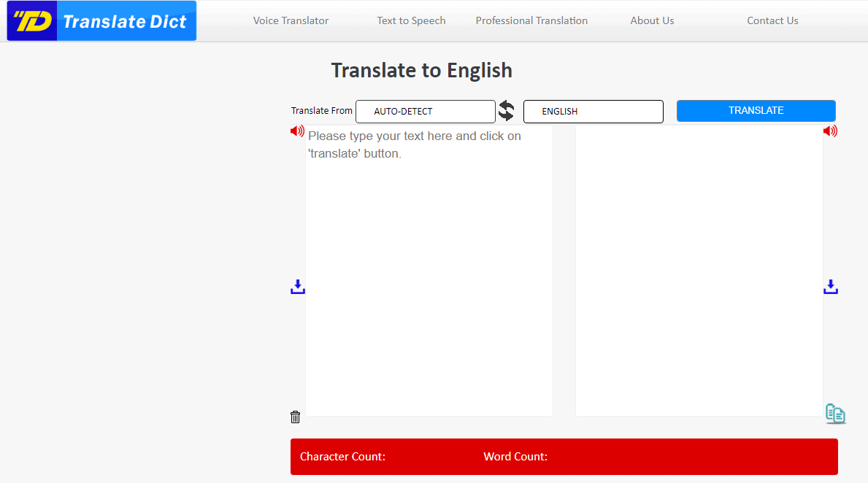Navigate to Professional Translation
Image resolution: width=868 pixels, height=483 pixels.
coord(531,20)
